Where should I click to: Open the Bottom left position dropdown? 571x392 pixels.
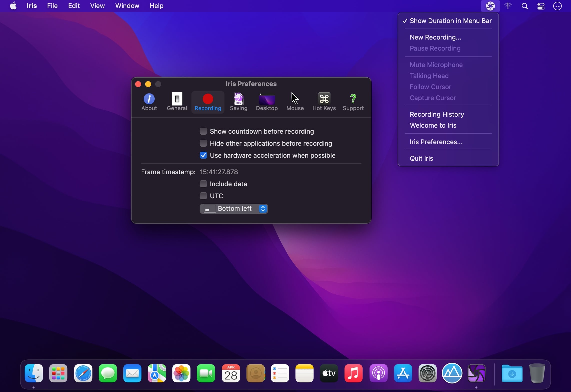[x=234, y=209]
